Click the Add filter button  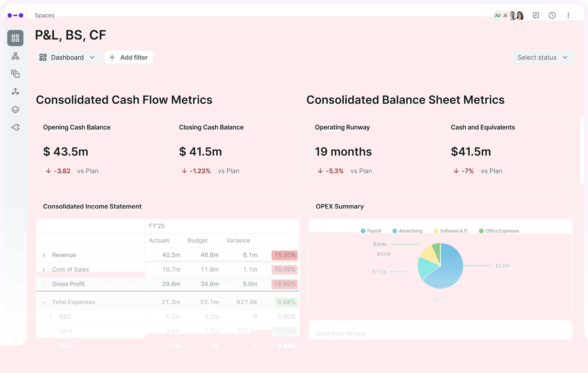click(x=129, y=57)
